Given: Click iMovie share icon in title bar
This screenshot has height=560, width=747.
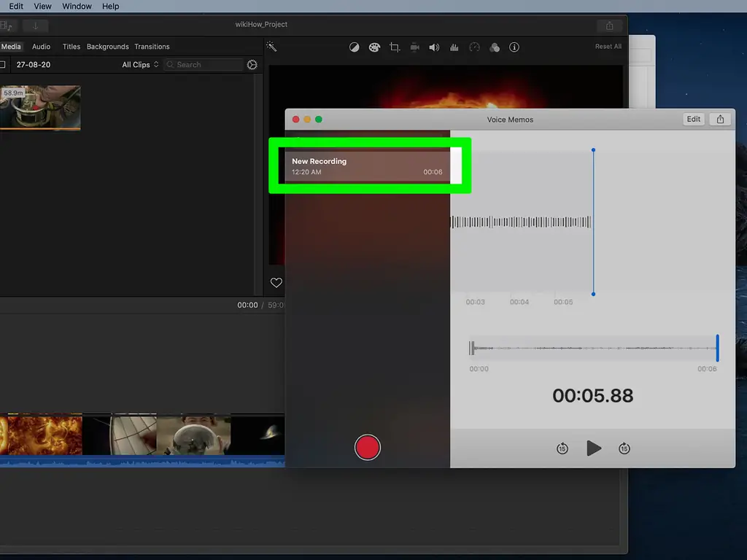Looking at the screenshot, I should pos(609,26).
